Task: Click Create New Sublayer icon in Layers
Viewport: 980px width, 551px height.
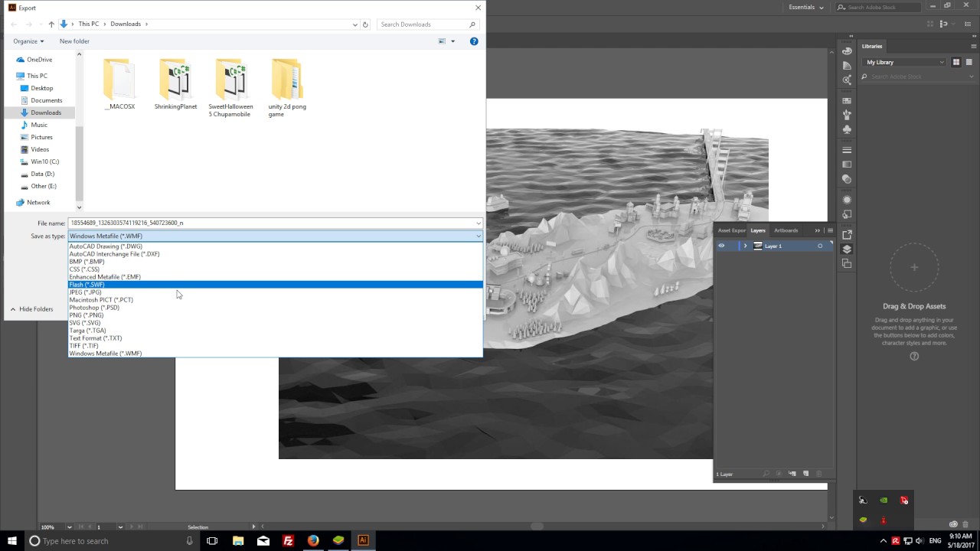Action: [792, 474]
